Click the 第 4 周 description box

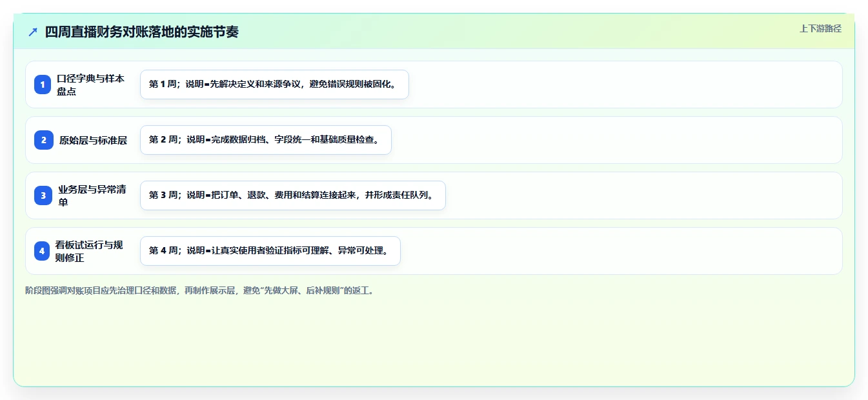coord(270,251)
